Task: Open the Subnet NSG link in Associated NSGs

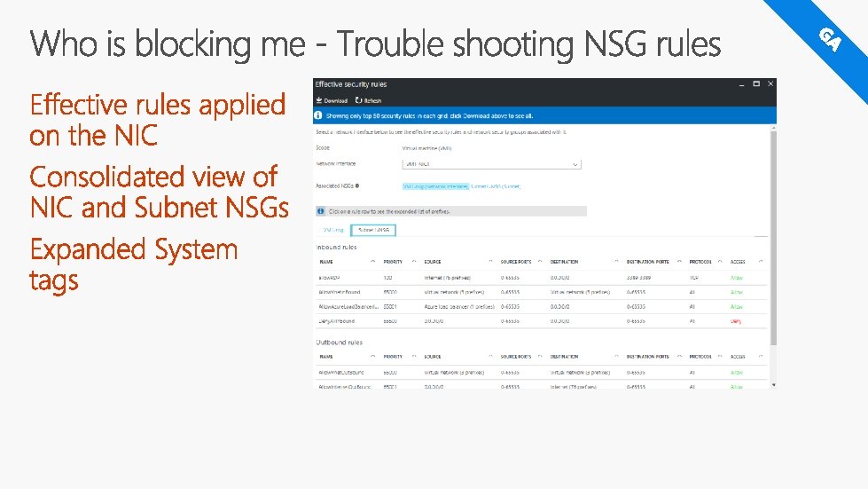Action: click(x=496, y=186)
